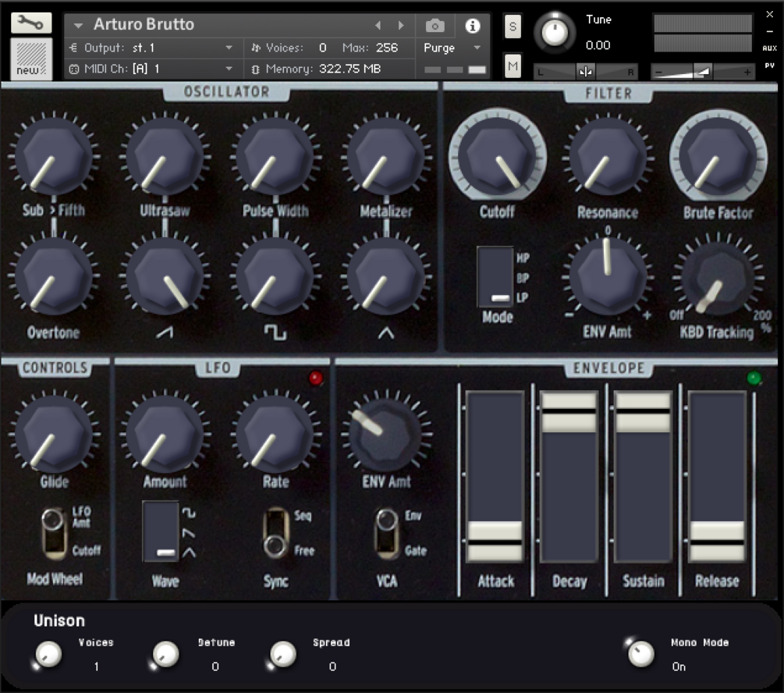784x693 pixels.
Task: Click the Glide knob
Action: (54, 433)
